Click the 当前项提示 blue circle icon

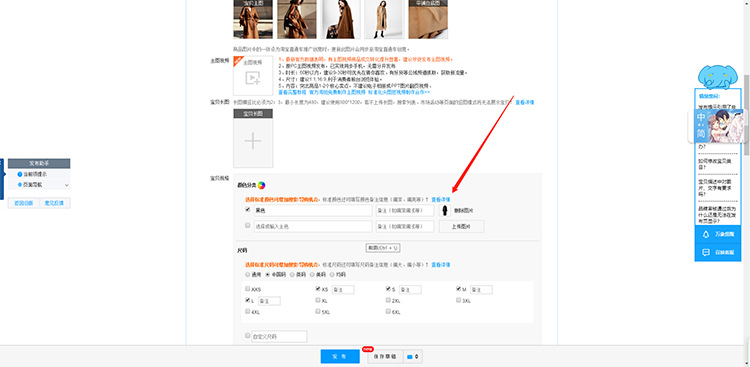(20, 174)
